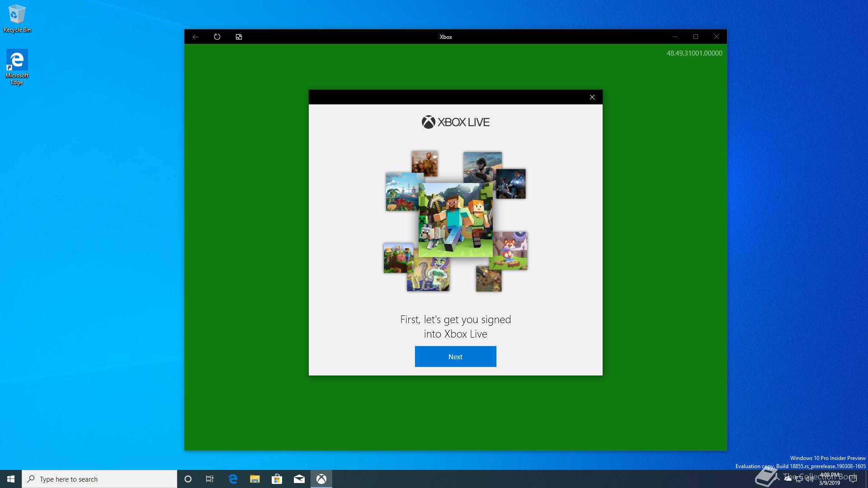Click the volume icon in system tray
868x488 pixels.
809,479
